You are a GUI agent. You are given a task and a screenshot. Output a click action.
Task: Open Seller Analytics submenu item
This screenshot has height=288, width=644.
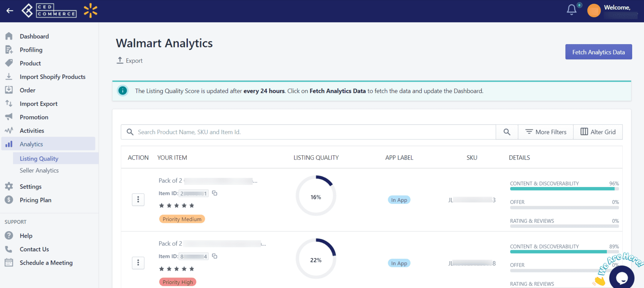[39, 170]
